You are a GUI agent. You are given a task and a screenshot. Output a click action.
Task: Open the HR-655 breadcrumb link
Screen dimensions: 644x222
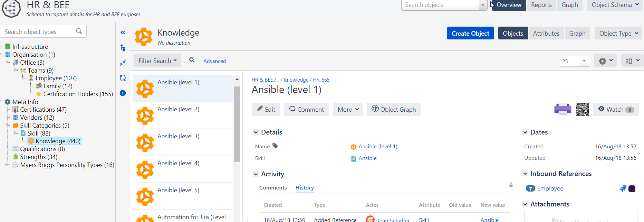point(321,80)
